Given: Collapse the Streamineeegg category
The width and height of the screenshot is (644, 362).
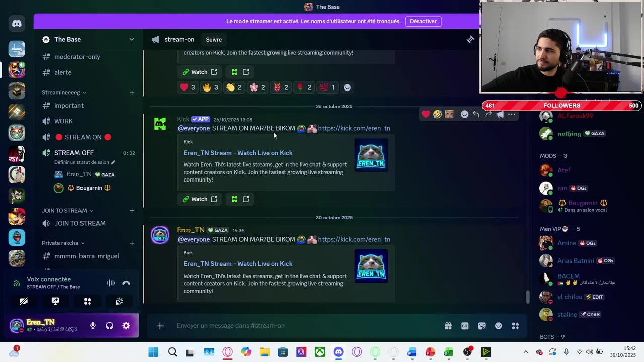Looking at the screenshot, I should [x=64, y=93].
